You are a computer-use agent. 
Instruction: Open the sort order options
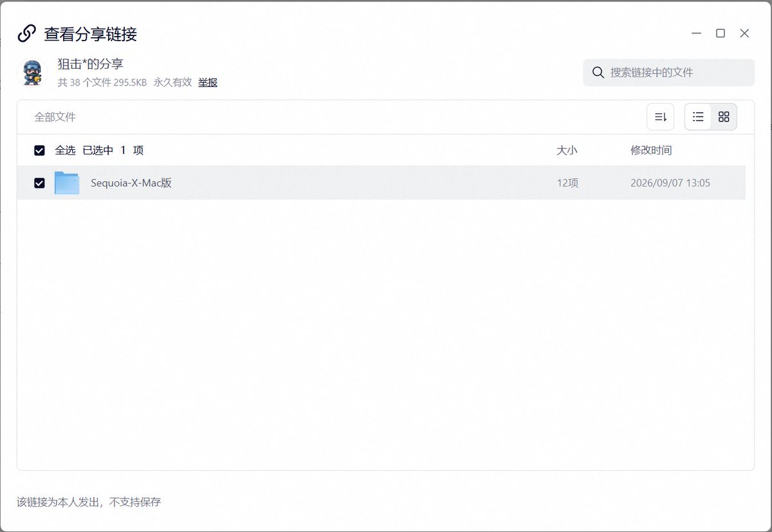[660, 117]
